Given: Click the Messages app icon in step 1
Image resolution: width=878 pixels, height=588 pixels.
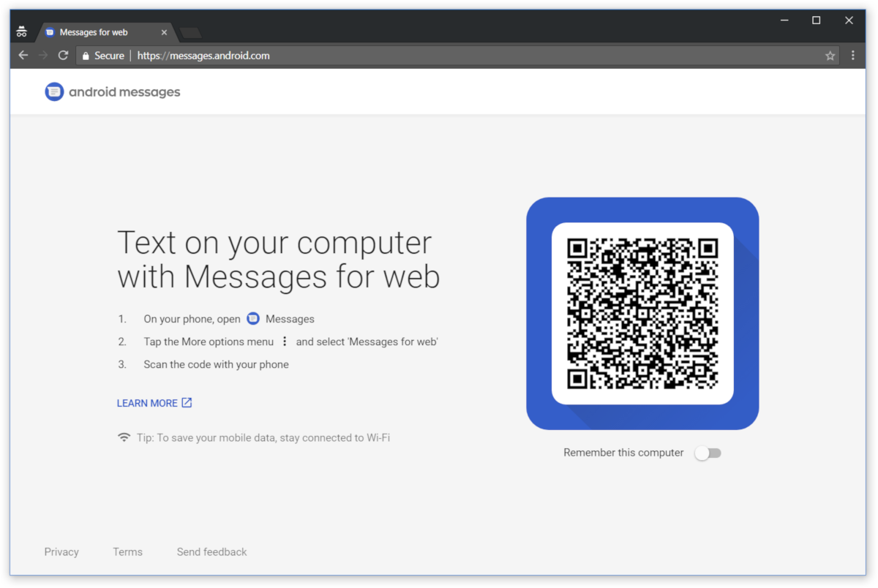Looking at the screenshot, I should click(x=253, y=318).
